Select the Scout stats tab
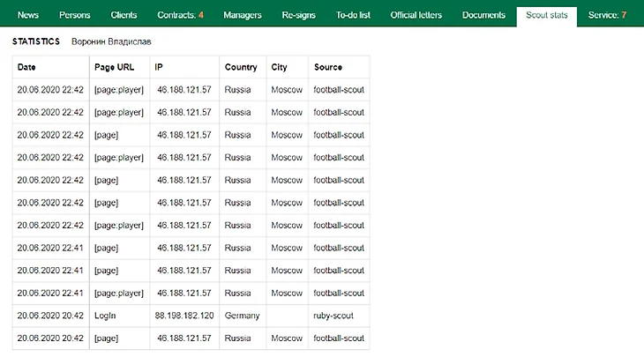Image resolution: width=644 pixels, height=357 pixels. 546,15
